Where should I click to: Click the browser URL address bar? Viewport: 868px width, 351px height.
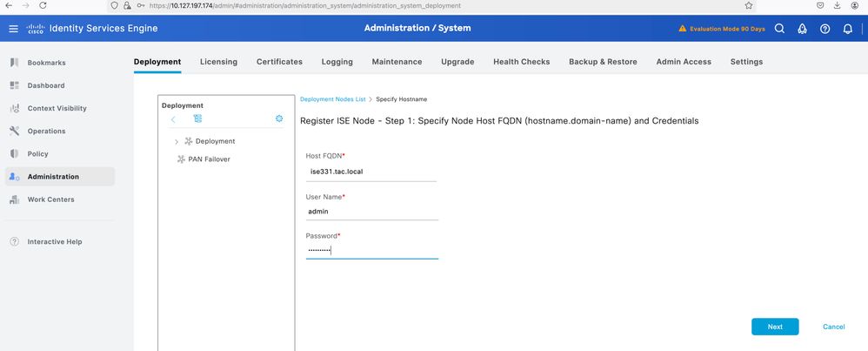tap(431, 5)
